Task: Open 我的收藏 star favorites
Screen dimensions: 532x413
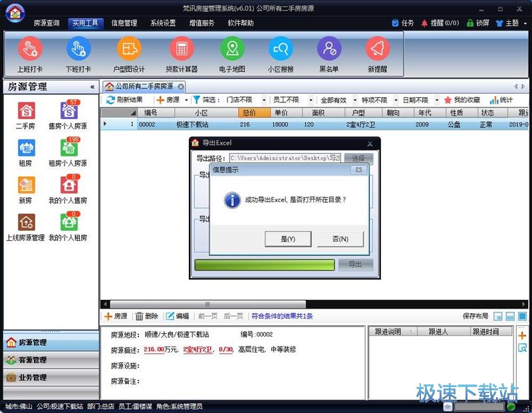Action: point(462,100)
